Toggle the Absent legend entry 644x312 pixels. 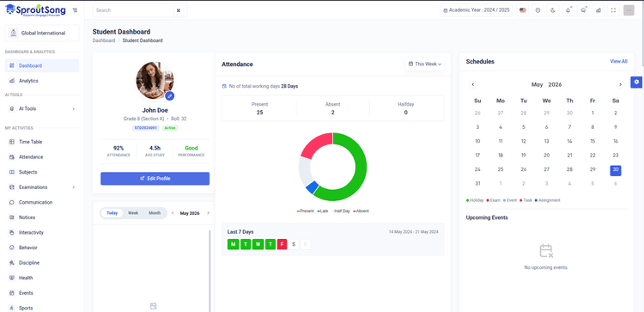(x=361, y=211)
